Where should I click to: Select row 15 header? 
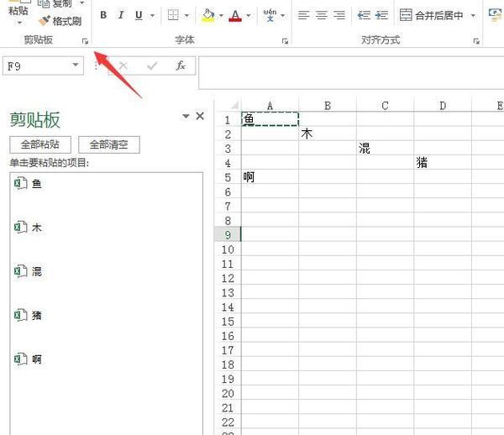228,321
